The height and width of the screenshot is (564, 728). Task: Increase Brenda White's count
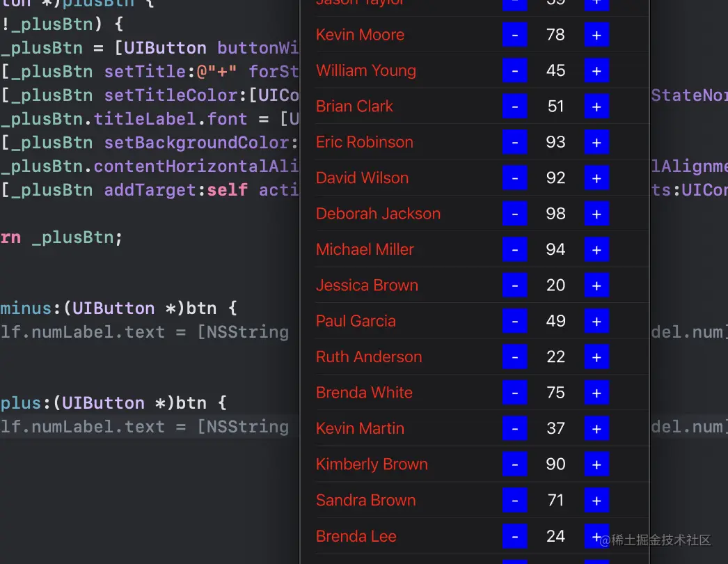tap(596, 393)
